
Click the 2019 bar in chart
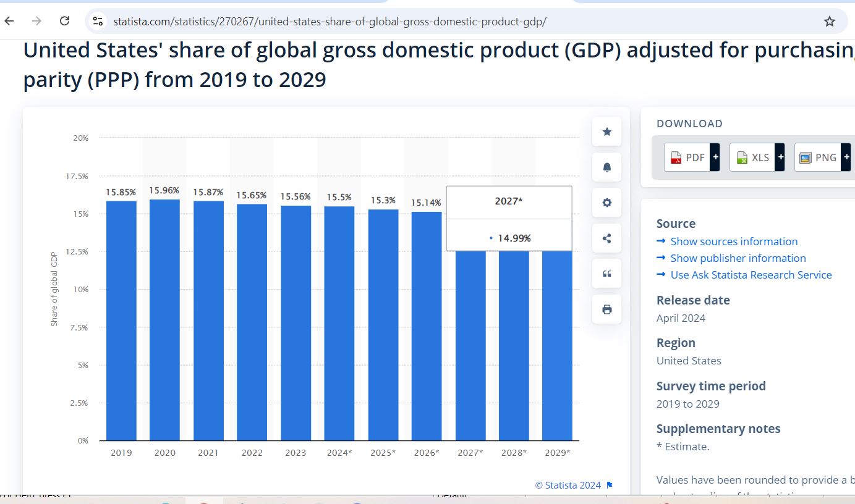pos(121,321)
